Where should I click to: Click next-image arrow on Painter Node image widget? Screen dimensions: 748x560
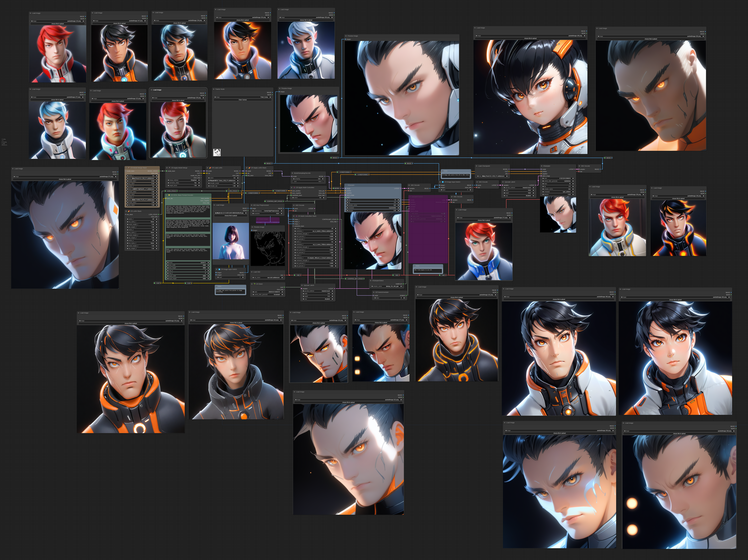[270, 97]
